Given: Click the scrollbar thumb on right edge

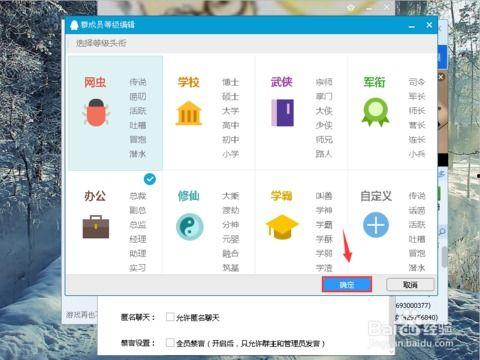Looking at the screenshot, I should click(x=444, y=257).
